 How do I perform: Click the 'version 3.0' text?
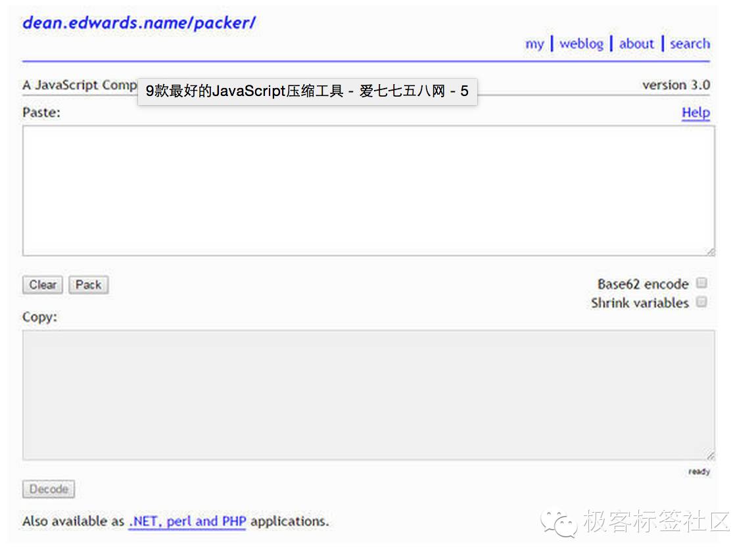(x=676, y=85)
